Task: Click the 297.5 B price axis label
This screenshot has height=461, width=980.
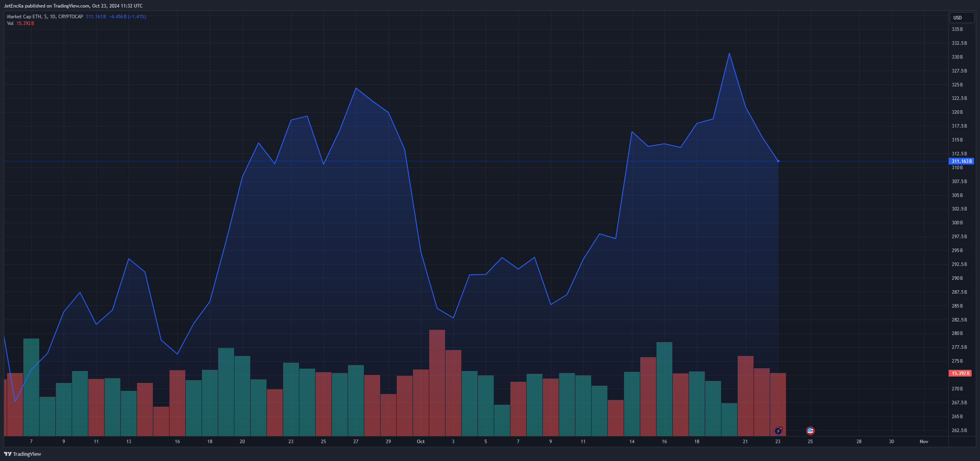Action: click(959, 237)
